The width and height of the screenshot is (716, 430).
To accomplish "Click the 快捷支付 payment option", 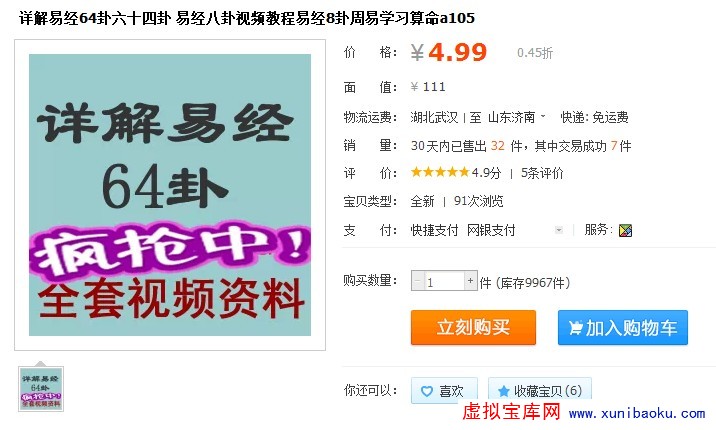I will point(434,230).
